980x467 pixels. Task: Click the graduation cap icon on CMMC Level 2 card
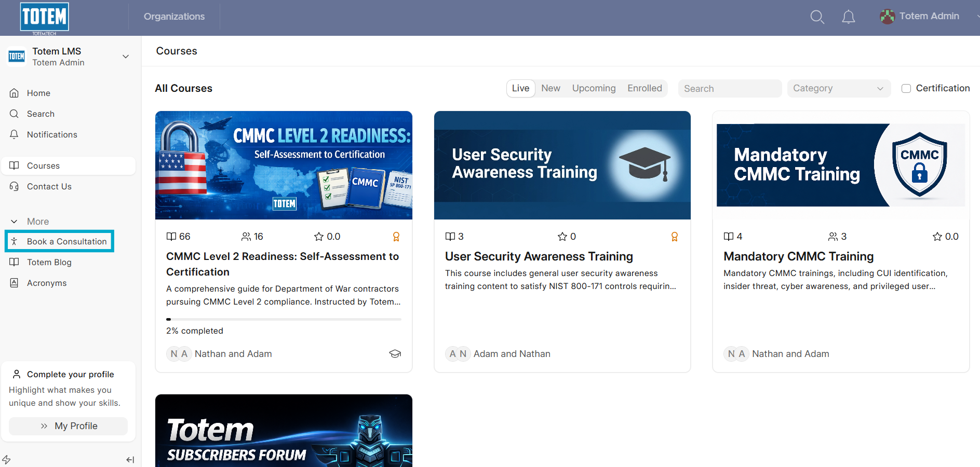click(x=395, y=354)
